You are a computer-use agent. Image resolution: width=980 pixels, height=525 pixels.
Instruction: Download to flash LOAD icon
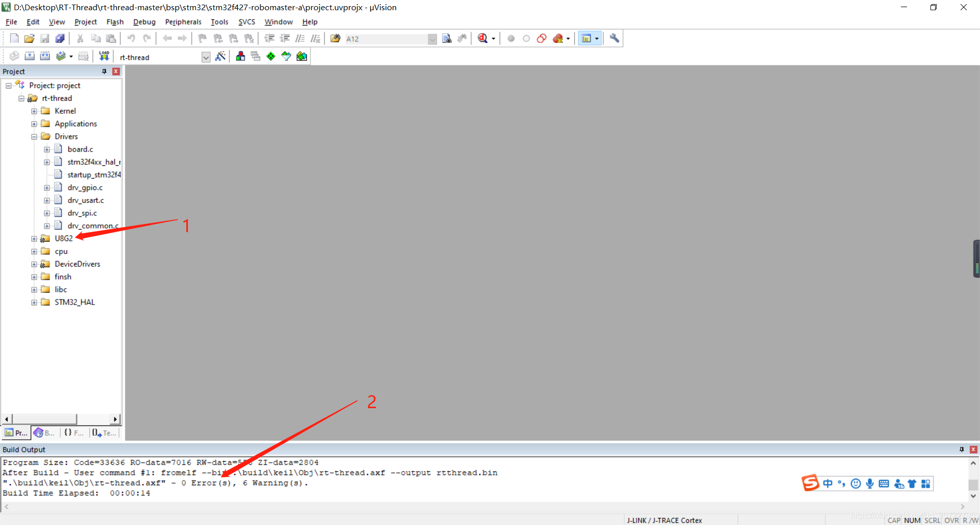(104, 56)
